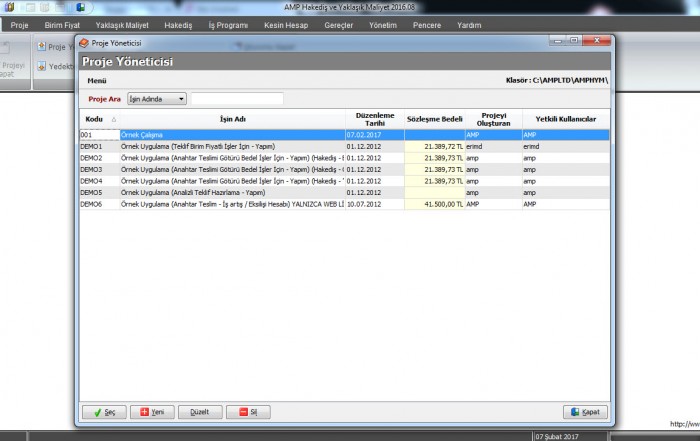
Task: Create a new project with Yeni button
Action: click(x=152, y=412)
